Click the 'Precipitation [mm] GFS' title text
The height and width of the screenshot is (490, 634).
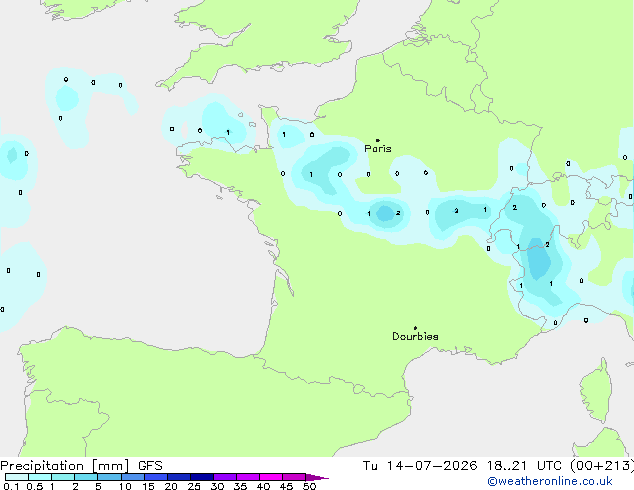click(x=81, y=466)
